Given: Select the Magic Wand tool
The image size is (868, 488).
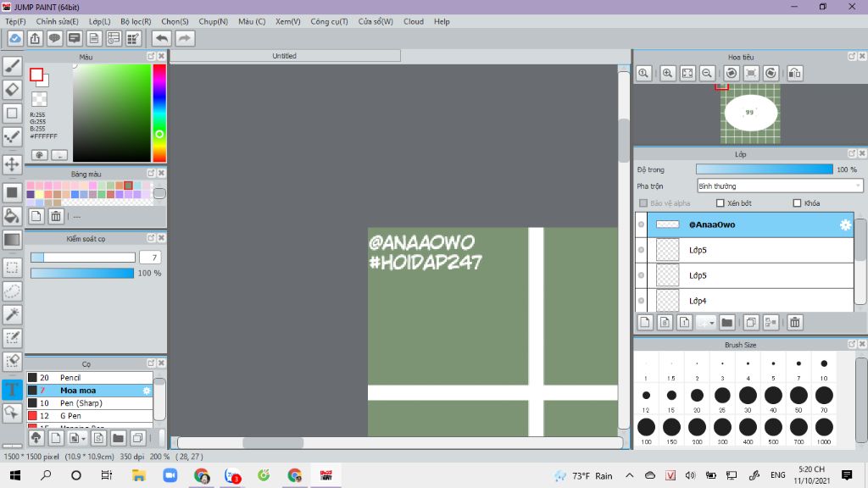Looking at the screenshot, I should pyautogui.click(x=12, y=314).
